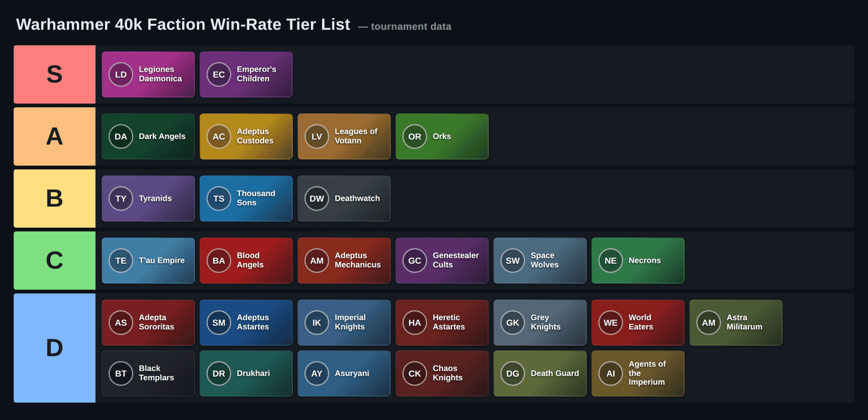
Task: Select the B tier label
Action: click(55, 198)
